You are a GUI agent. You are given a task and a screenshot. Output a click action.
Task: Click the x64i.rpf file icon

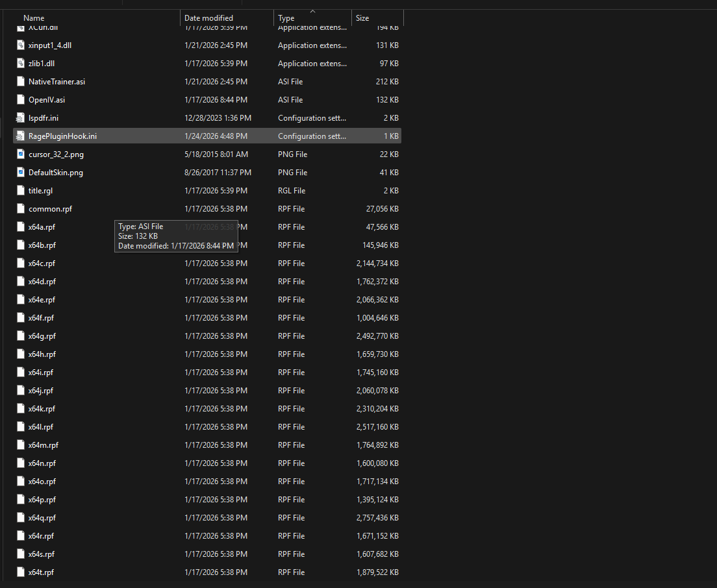point(21,373)
